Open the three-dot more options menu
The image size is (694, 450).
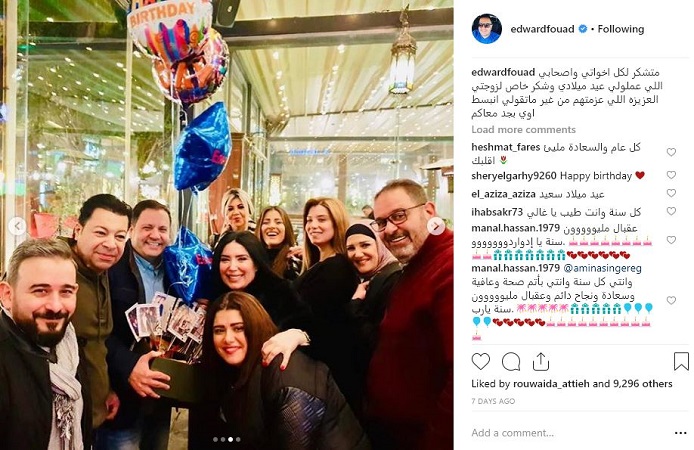680,433
